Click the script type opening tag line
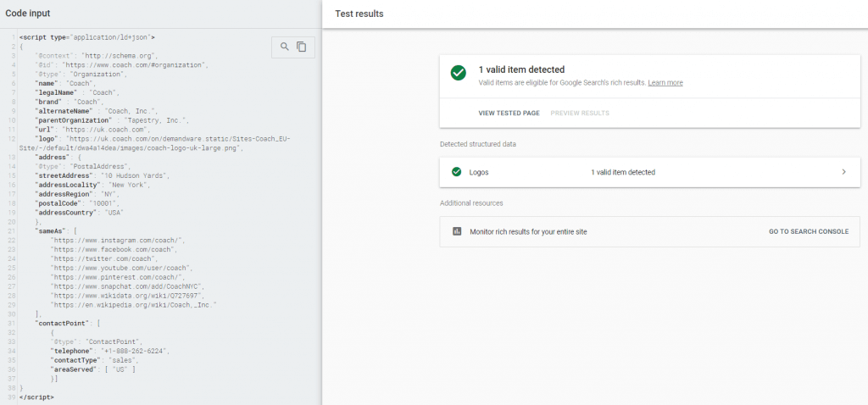This screenshot has width=868, height=405. coord(87,37)
